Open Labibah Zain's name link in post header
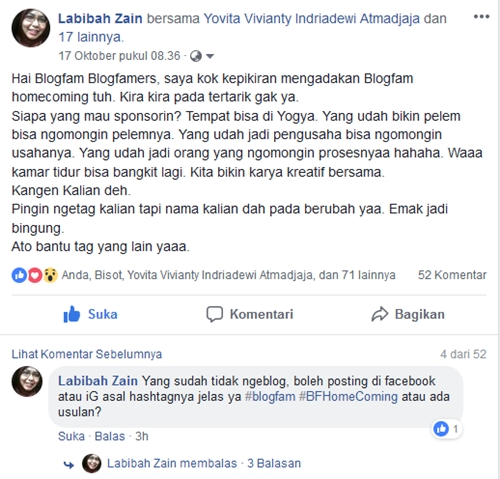Screen dimensions: 500x479 pyautogui.click(x=100, y=18)
